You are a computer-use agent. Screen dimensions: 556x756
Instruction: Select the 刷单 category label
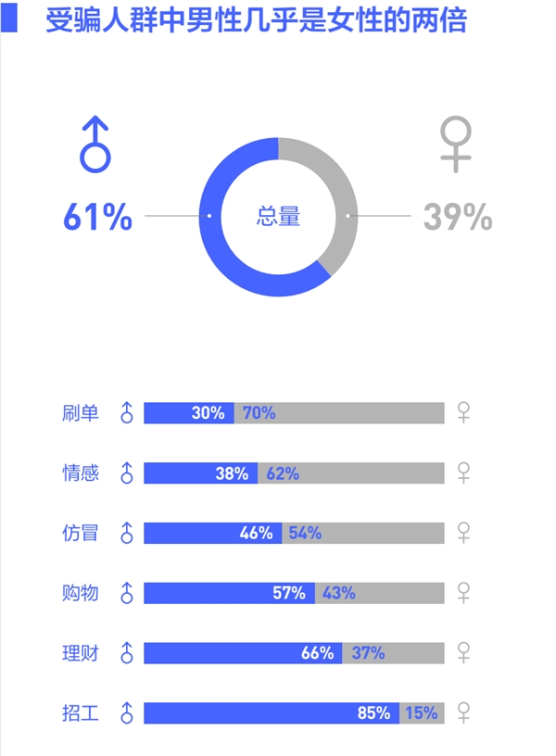click(x=80, y=413)
